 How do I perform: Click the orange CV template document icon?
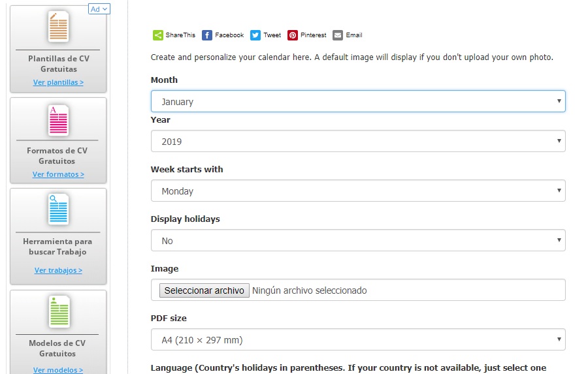58,27
